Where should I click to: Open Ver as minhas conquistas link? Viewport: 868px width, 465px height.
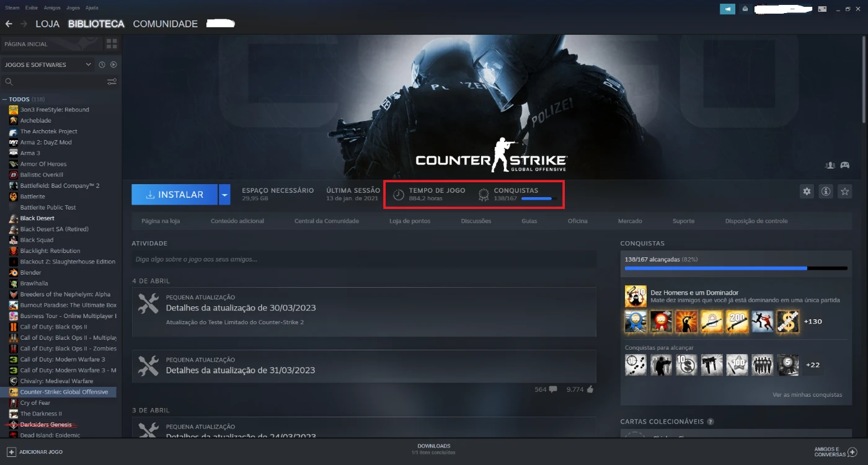(x=807, y=394)
